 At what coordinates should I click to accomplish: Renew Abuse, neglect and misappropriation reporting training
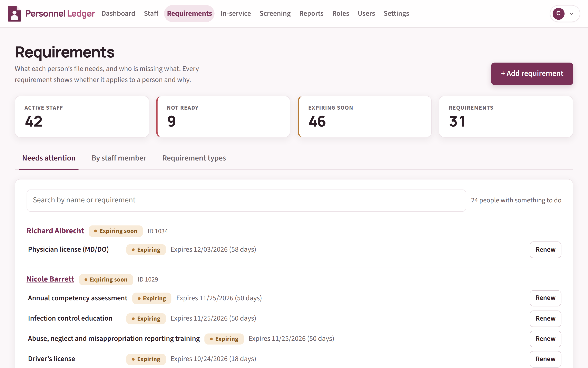[x=545, y=339]
